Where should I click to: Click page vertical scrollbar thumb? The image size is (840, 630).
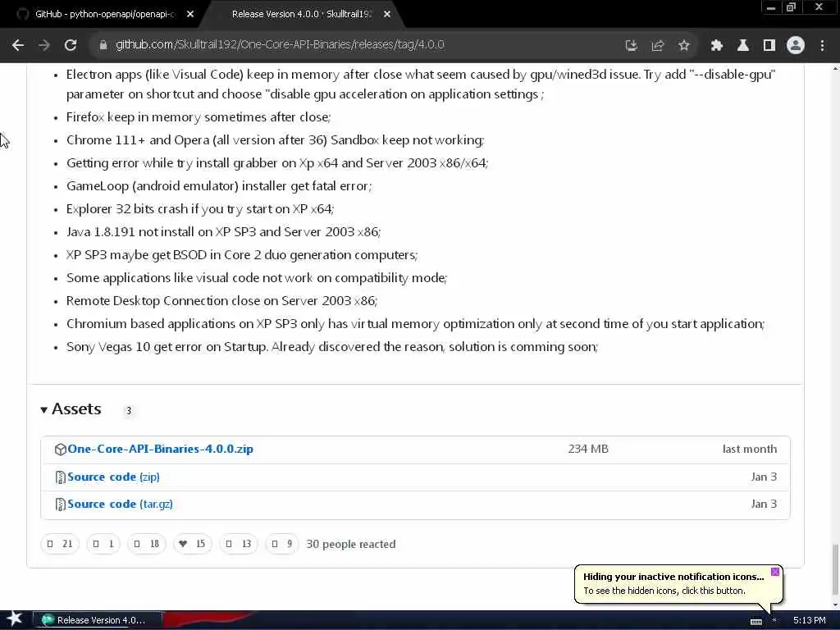834,569
